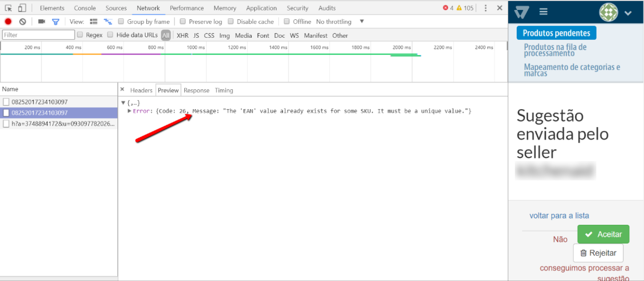Switch to the Console tab
This screenshot has height=281, width=644.
click(85, 8)
